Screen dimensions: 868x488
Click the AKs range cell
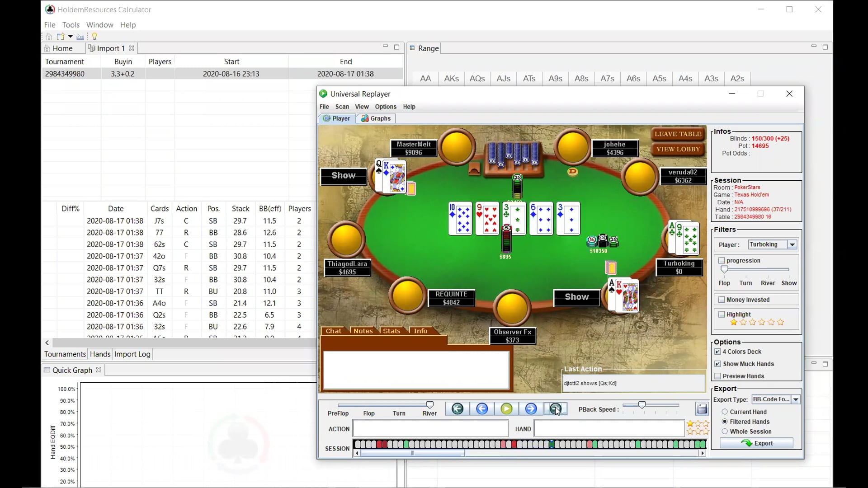451,78
